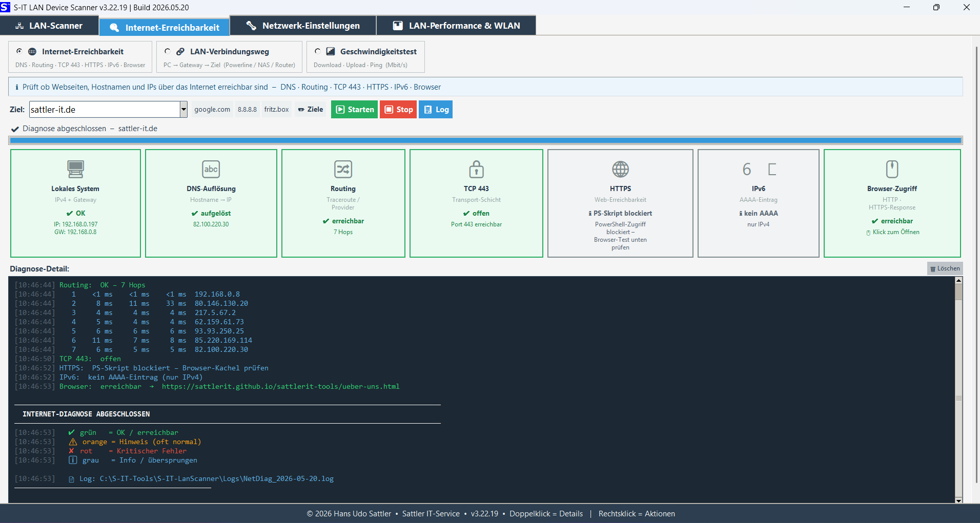Open the LAN-Scanner tab
Screen dimensions: 980x523
tap(49, 26)
